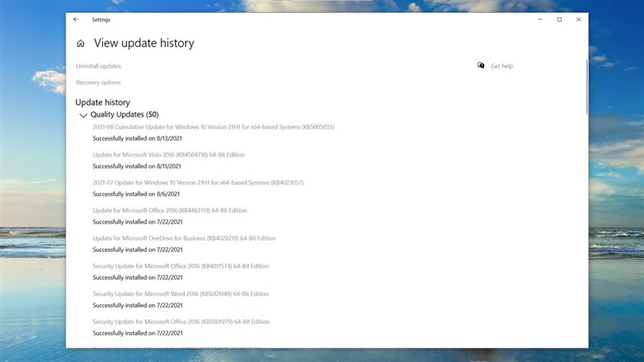Open OneDrive for Business KB4022219 update link
The image size is (644, 362).
(184, 238)
